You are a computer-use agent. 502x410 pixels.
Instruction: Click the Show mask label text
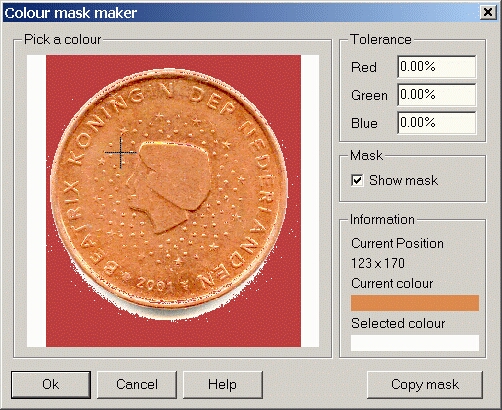[x=403, y=180]
